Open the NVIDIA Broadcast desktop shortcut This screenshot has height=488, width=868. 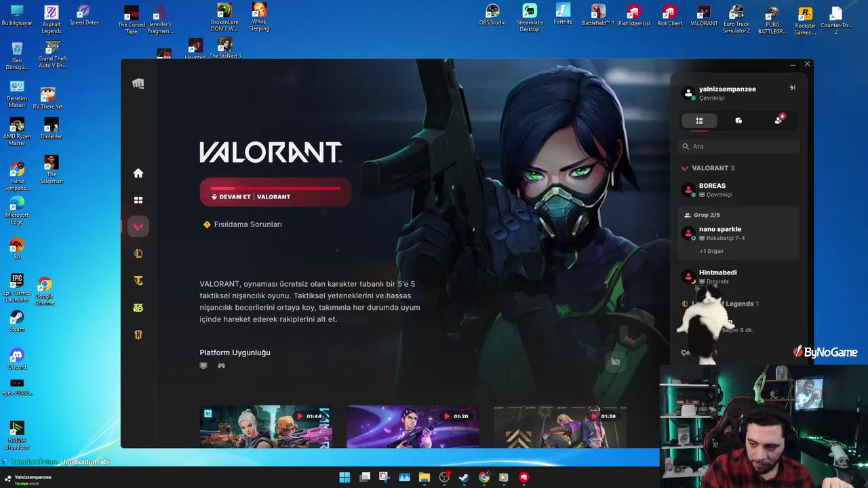tap(17, 435)
